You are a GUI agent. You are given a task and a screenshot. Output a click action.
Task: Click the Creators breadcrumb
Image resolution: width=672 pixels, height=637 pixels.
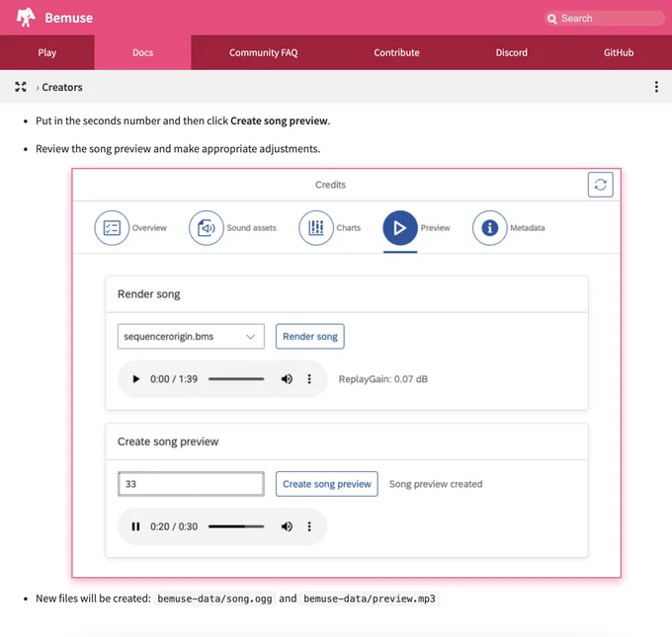[62, 87]
